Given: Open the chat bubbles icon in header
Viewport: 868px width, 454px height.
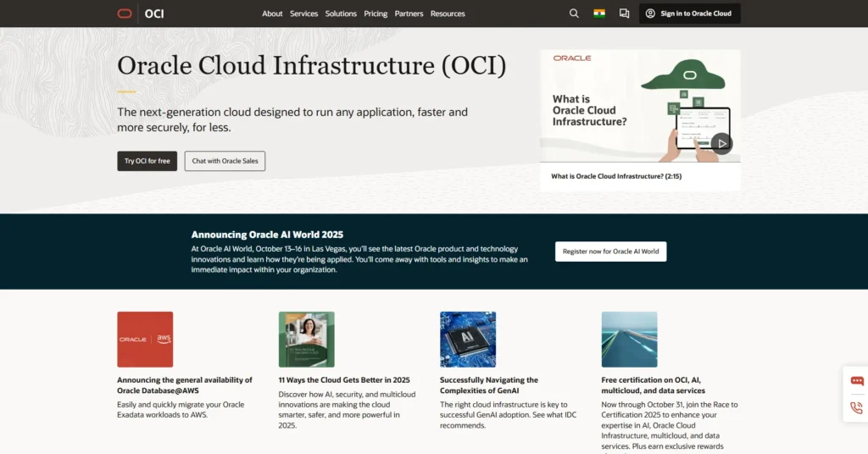Looking at the screenshot, I should click(x=624, y=14).
